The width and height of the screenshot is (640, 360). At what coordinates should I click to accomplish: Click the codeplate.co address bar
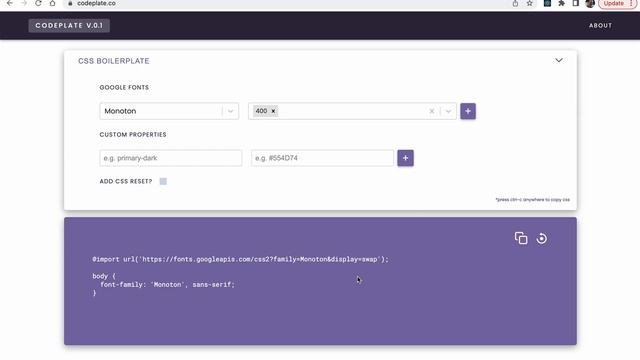(x=286, y=3)
